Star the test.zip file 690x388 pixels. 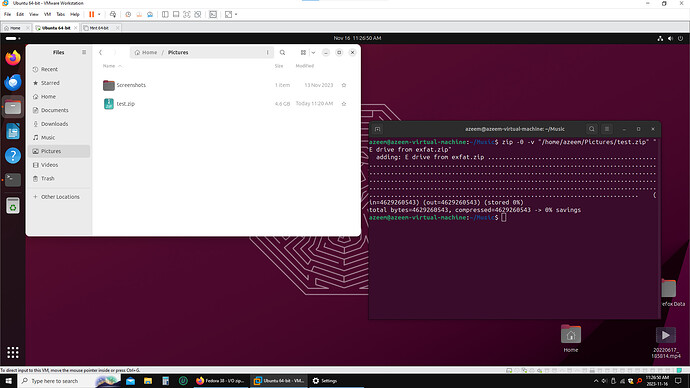click(x=344, y=104)
